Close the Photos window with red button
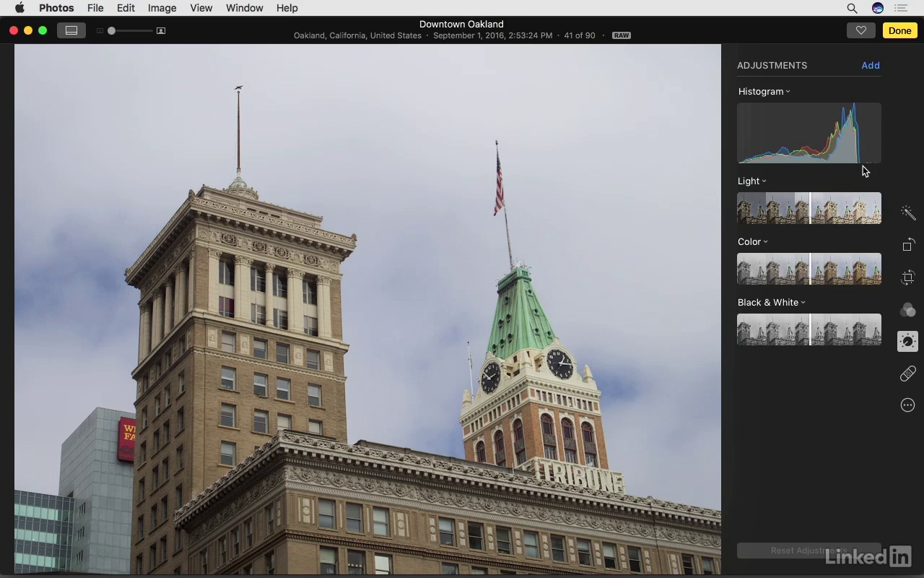Screen dimensions: 924x578 point(13,30)
